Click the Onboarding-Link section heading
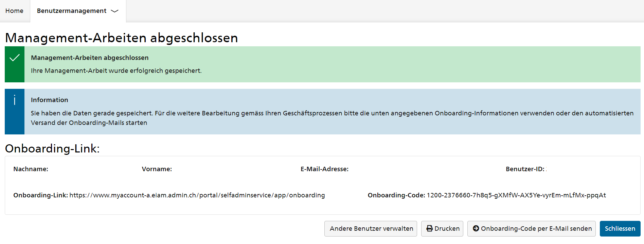 coord(52,149)
